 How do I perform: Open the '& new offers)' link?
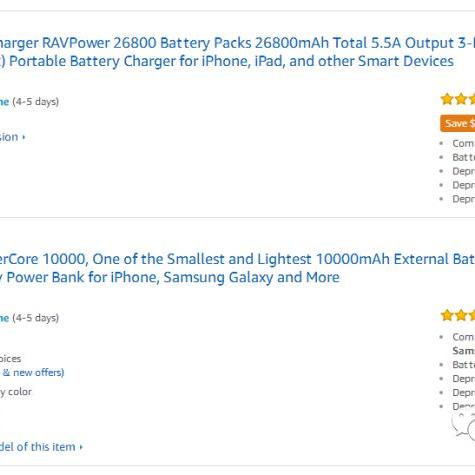(33, 372)
